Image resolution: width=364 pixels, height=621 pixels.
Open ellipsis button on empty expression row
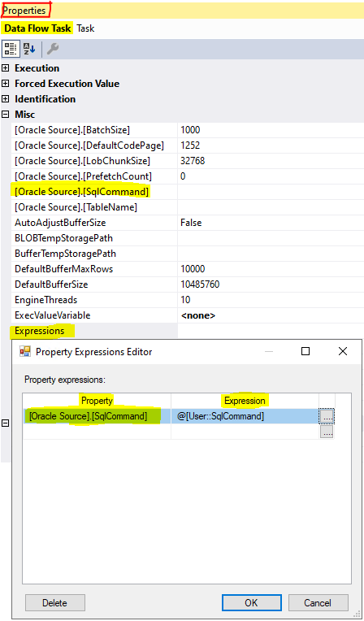click(x=327, y=432)
